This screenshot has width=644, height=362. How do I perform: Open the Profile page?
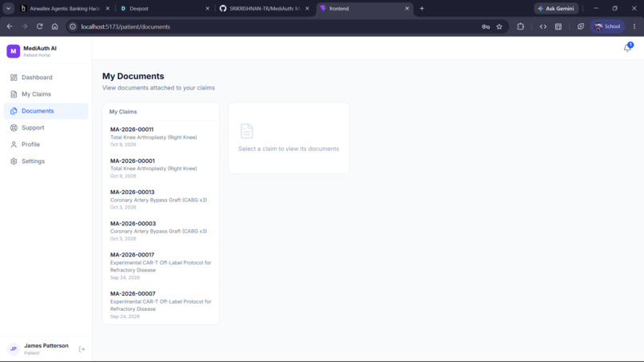tap(46, 145)
